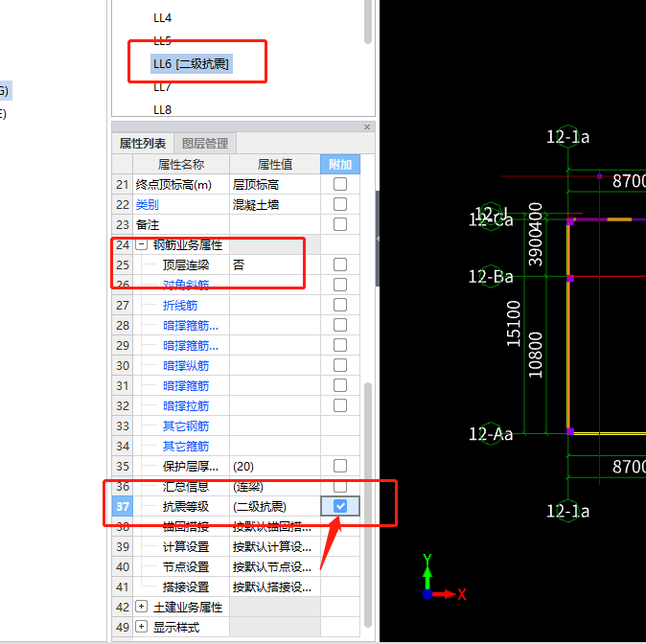Select LL4 in the component list
646x644 pixels.
pos(162,18)
